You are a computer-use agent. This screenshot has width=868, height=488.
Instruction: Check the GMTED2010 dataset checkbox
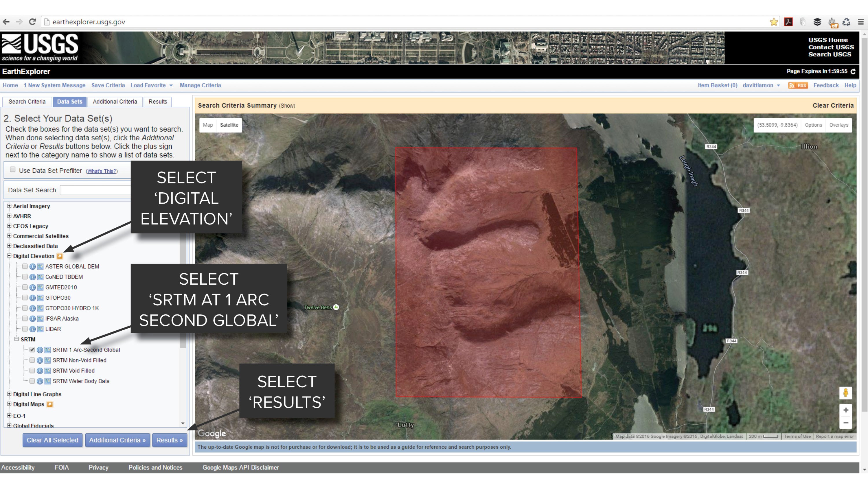[25, 287]
